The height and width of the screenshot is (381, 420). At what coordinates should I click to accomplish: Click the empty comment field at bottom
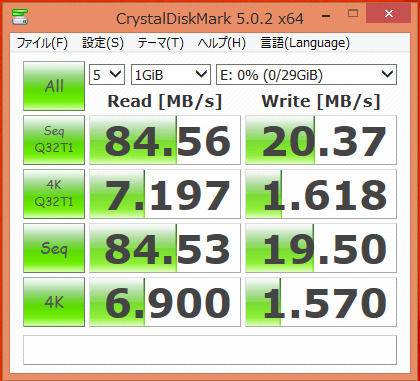coord(210,350)
